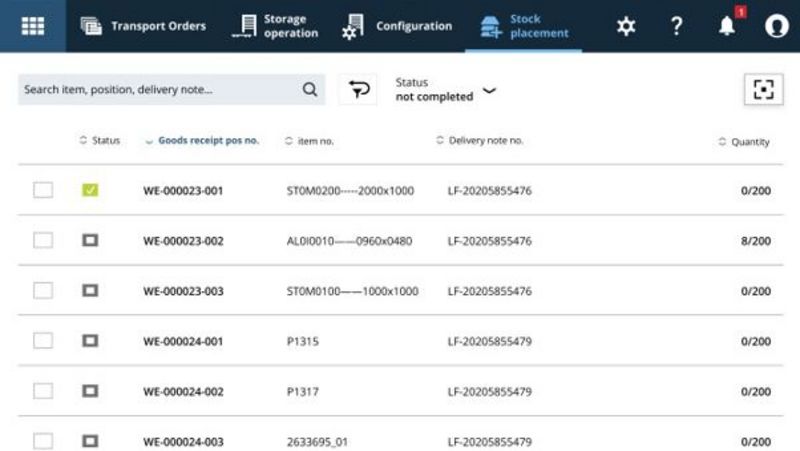The height and width of the screenshot is (451, 800).
Task: Click green status icon for WE-000023-001
Action: 90,190
